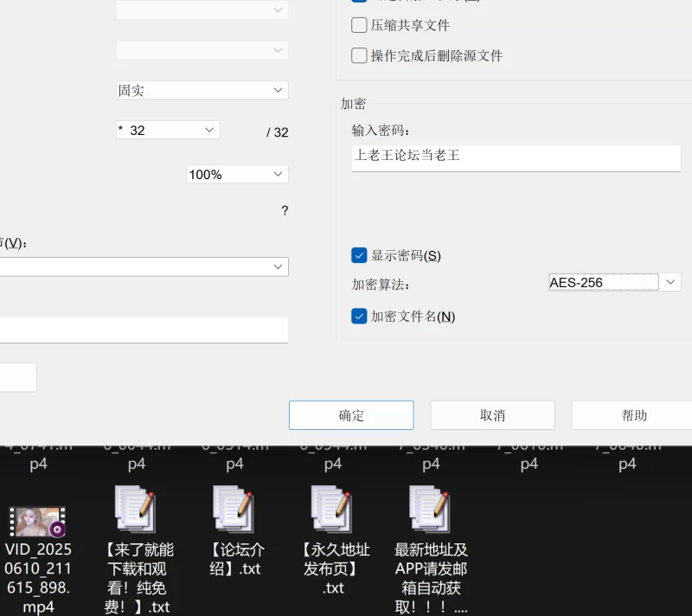692x616 pixels.
Task: Disable the 加密文件名 checkbox
Action: coord(359,317)
